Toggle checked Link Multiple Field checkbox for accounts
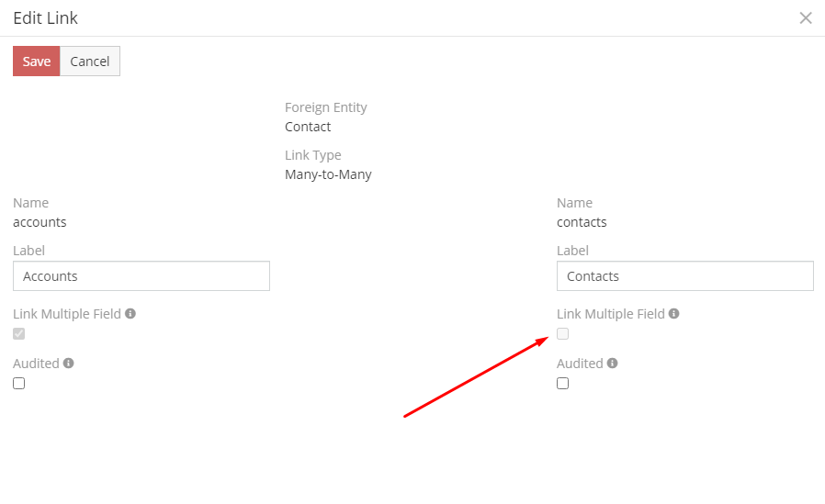The width and height of the screenshot is (825, 504). pos(19,334)
